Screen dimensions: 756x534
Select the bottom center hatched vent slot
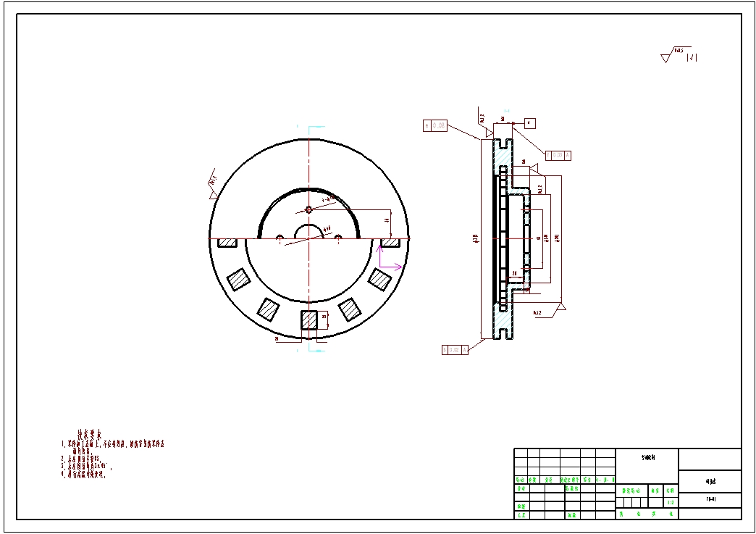click(309, 320)
